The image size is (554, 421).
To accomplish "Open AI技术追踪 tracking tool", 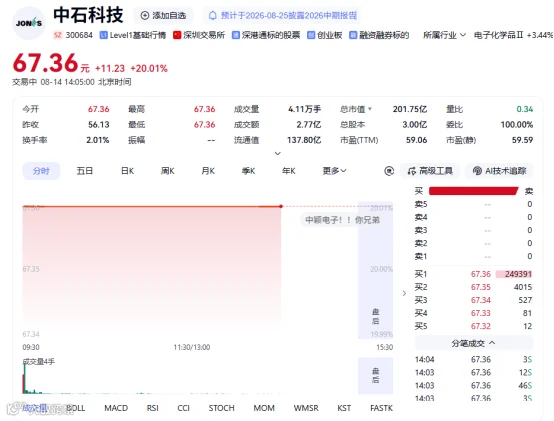I will pos(499,171).
